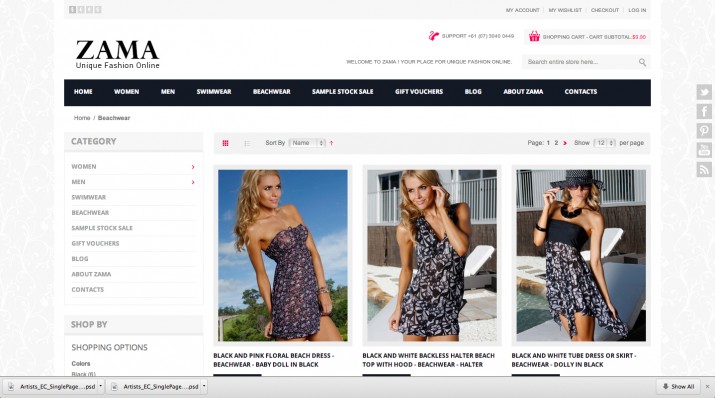Expand the Men category arrow in the sidebar

[193, 182]
